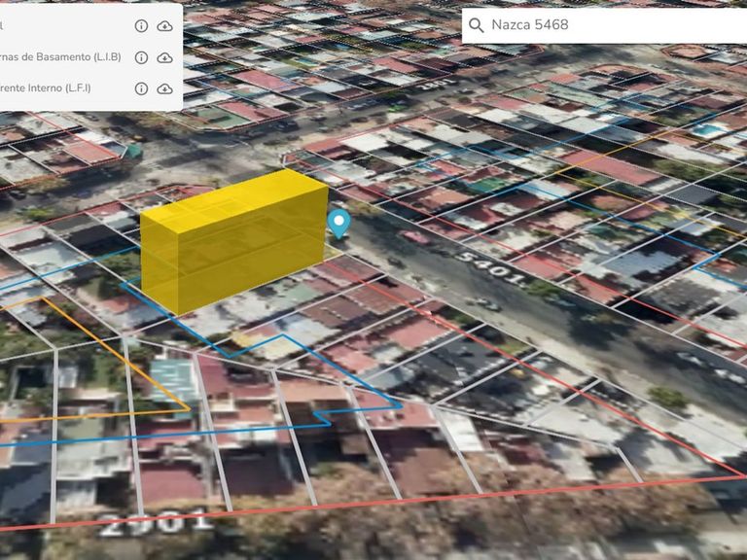Viewport: 747px width, 560px height.
Task: Download the top layer in the panel
Action: point(165,26)
